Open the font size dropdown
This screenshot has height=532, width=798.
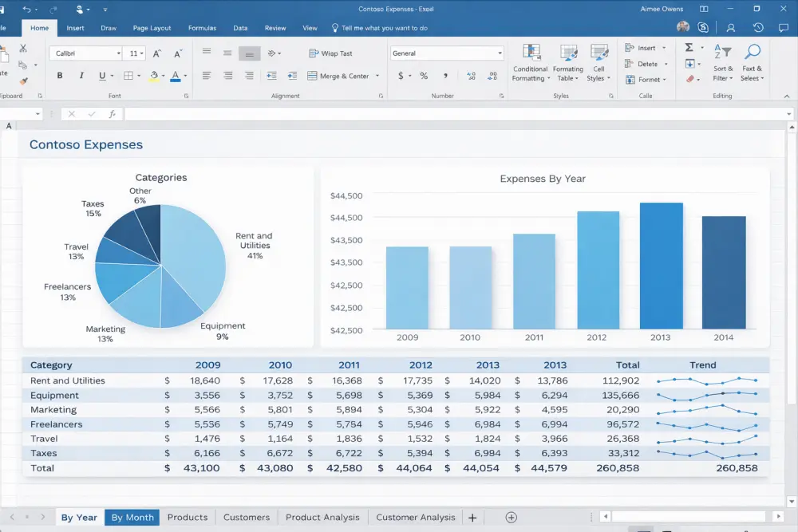tap(140, 53)
